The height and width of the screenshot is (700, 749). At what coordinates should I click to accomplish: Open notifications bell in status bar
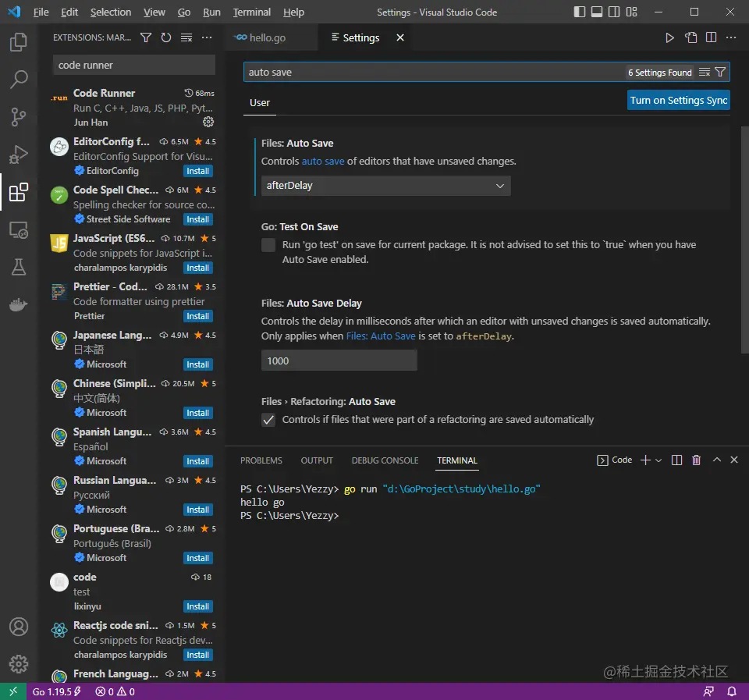731,691
